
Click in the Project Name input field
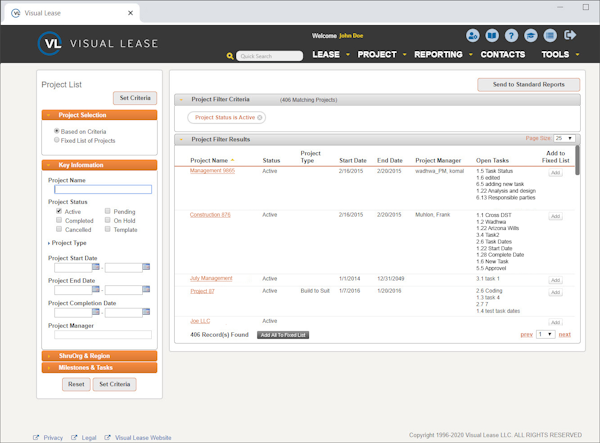(103, 189)
